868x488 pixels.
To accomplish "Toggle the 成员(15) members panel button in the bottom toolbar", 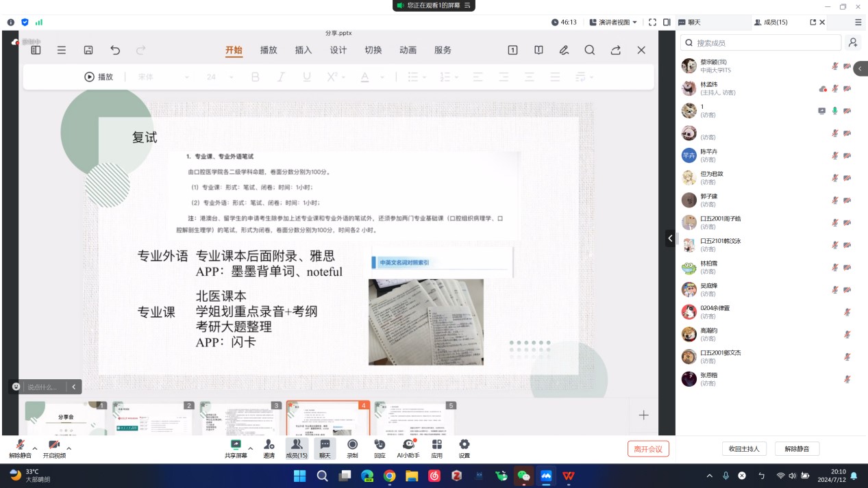I will click(297, 446).
